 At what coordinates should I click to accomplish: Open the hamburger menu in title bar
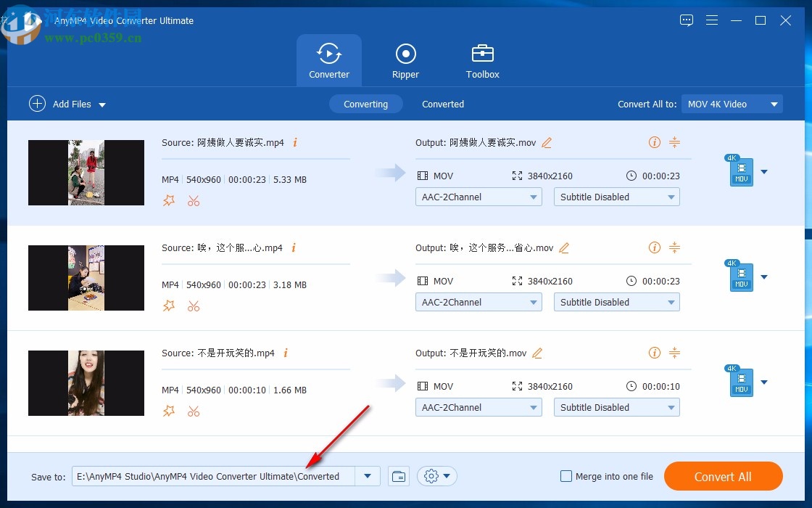[x=712, y=20]
